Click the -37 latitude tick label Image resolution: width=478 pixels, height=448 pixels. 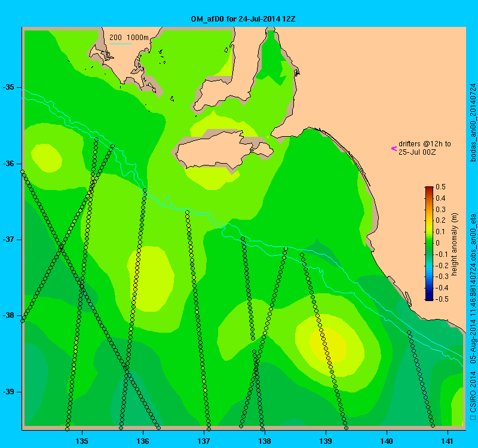(8, 240)
